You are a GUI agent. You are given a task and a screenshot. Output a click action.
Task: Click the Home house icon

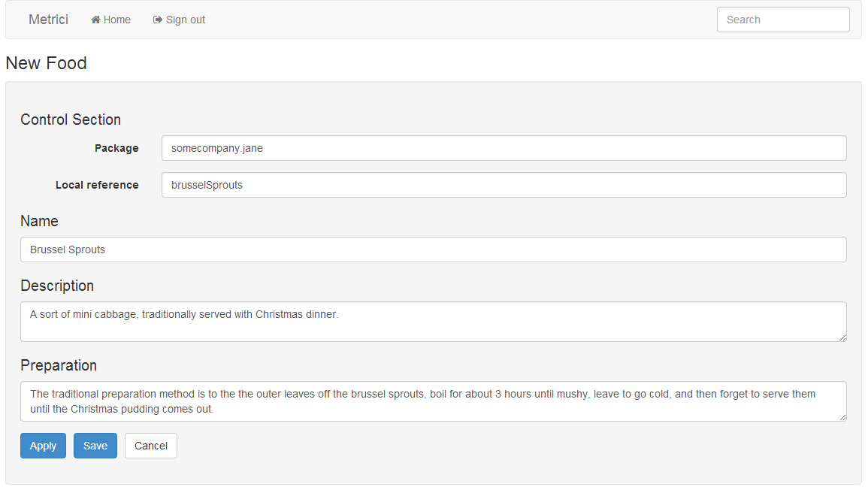click(95, 20)
